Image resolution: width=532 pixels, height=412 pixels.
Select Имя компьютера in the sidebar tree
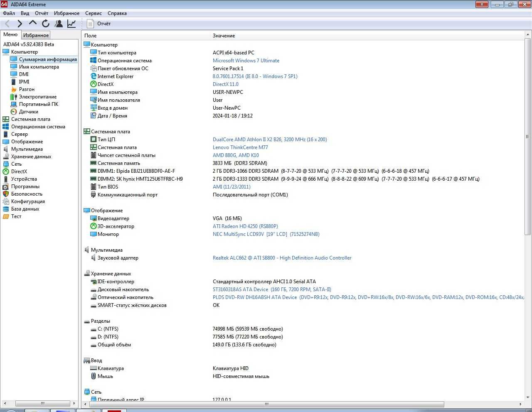click(39, 67)
